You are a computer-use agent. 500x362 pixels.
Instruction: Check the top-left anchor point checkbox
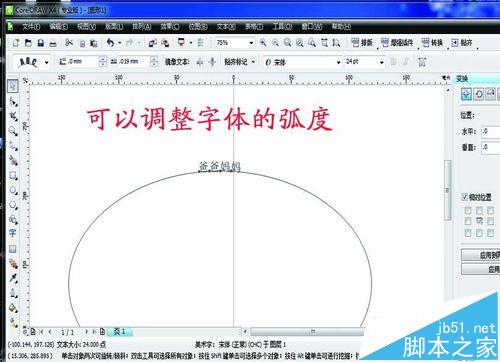click(x=468, y=210)
